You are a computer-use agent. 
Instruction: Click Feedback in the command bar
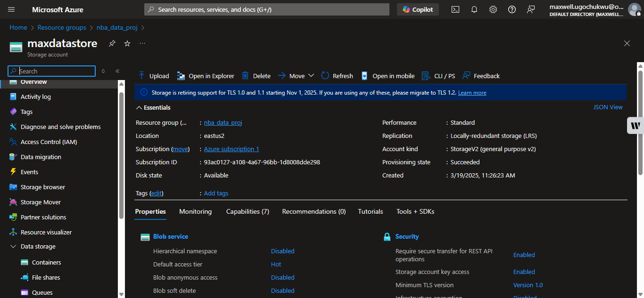481,76
